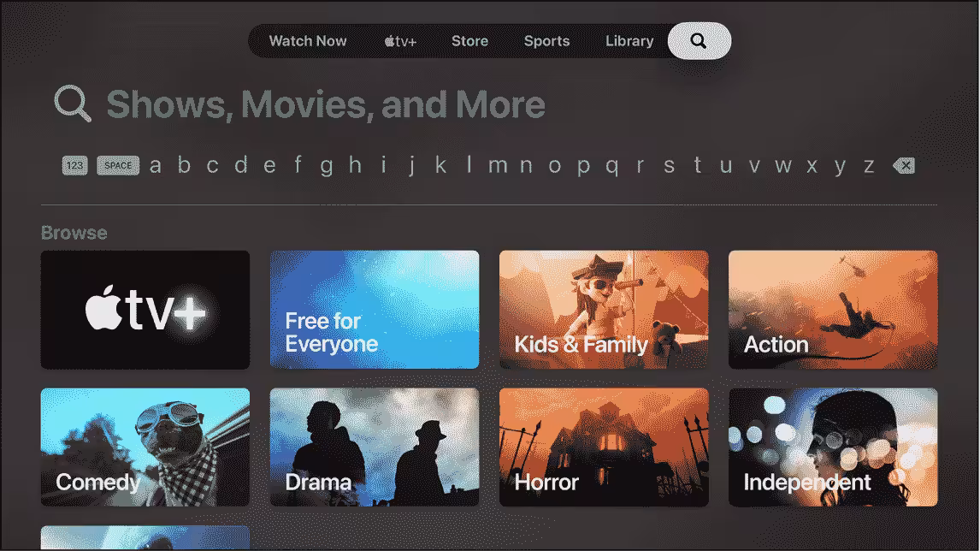Select letter s on keyboard

tap(669, 166)
